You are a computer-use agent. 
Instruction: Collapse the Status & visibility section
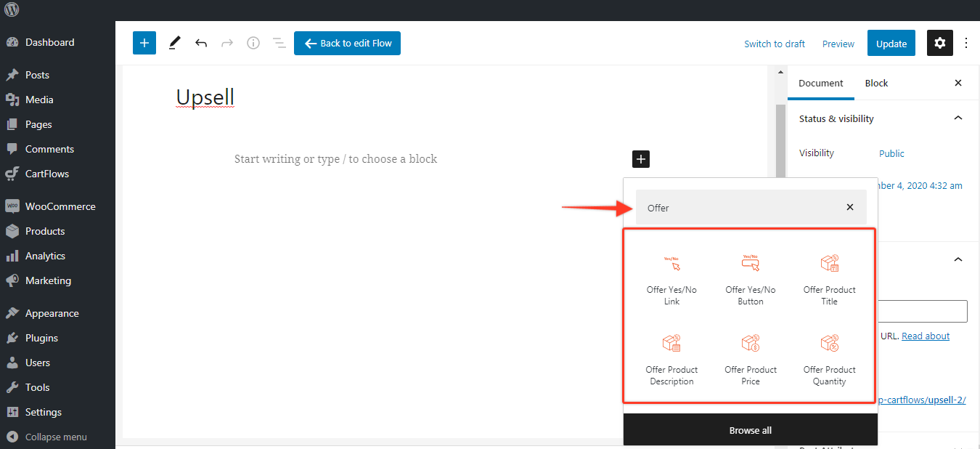coord(957,118)
